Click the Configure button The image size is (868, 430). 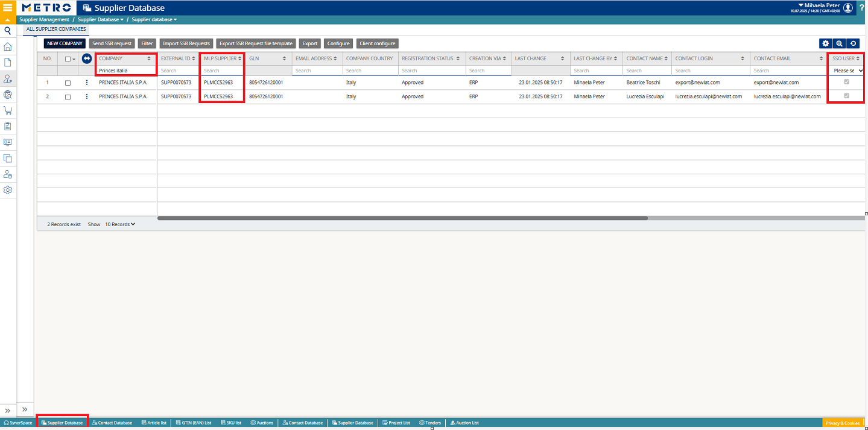tap(338, 43)
